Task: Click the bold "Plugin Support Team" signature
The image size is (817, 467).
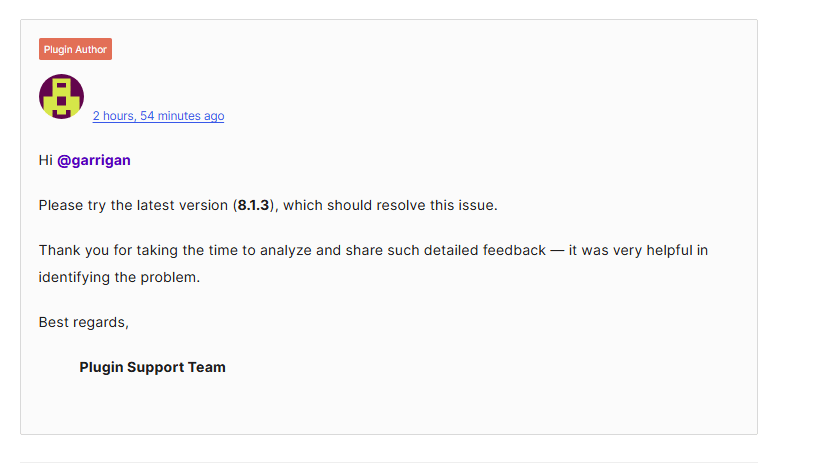Action: (x=152, y=367)
